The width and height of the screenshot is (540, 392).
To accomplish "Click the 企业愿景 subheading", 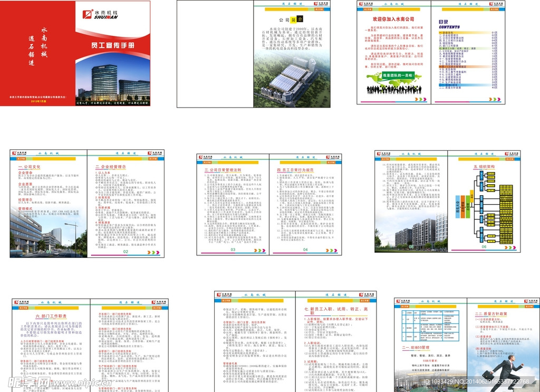I will pos(25,184).
